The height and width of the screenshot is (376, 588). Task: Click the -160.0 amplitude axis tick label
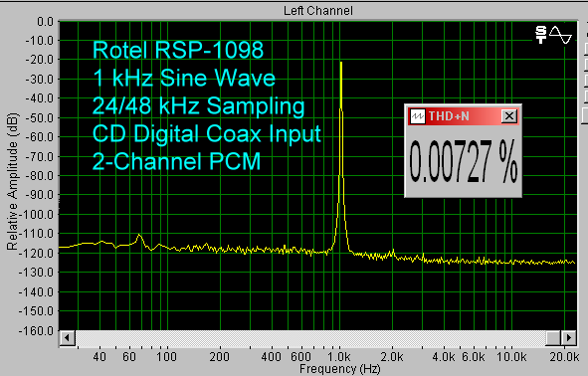click(36, 330)
